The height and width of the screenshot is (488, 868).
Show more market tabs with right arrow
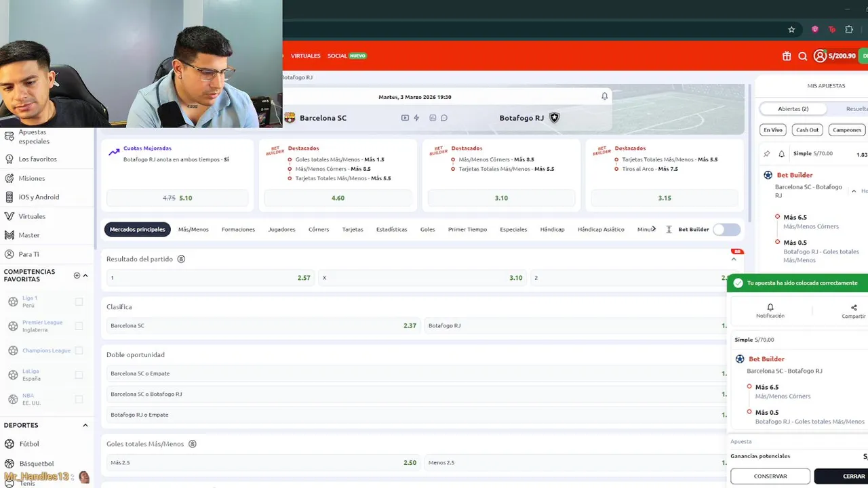pos(654,229)
